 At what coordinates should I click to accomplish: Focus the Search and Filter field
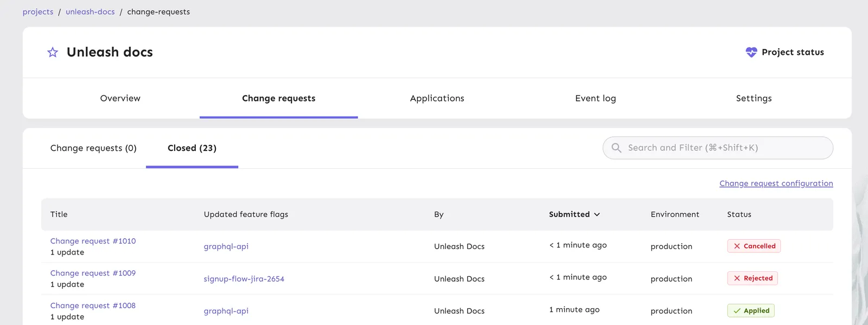(x=718, y=148)
